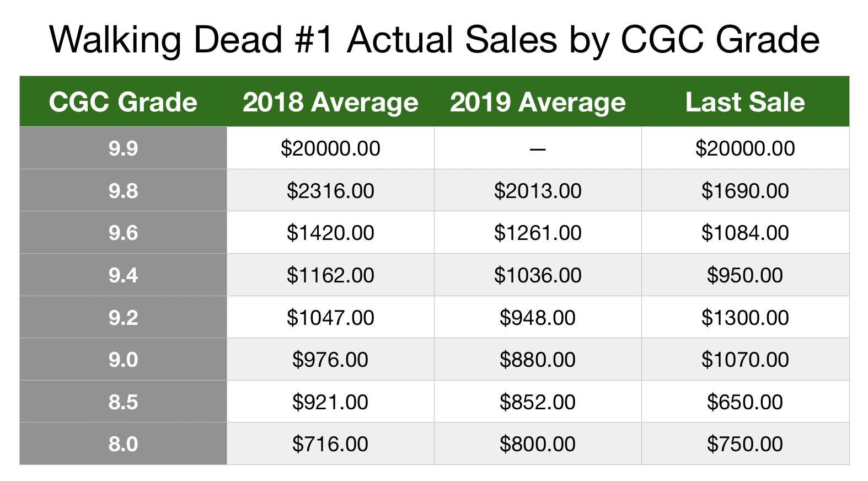The width and height of the screenshot is (868, 481).
Task: Click the $1690.00 last sale cell
Action: 745,191
